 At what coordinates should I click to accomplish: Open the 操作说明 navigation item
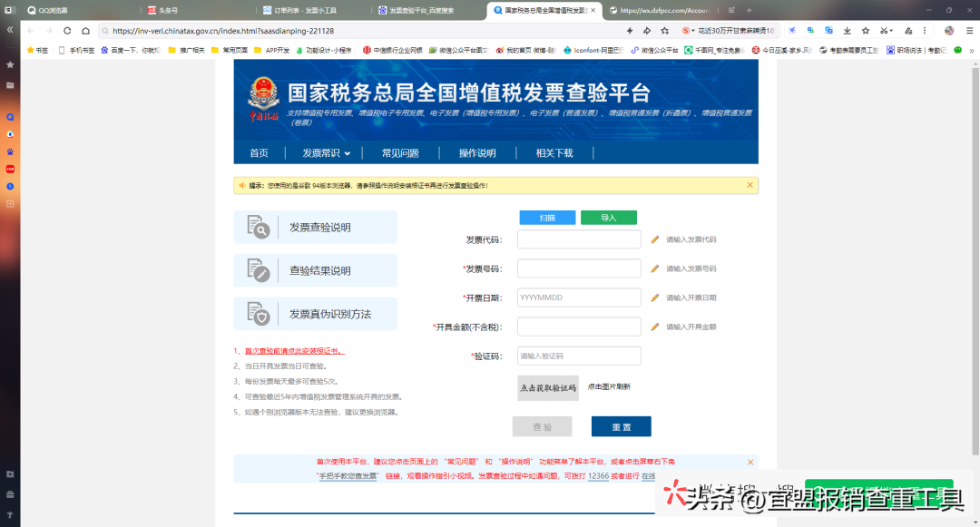point(477,153)
